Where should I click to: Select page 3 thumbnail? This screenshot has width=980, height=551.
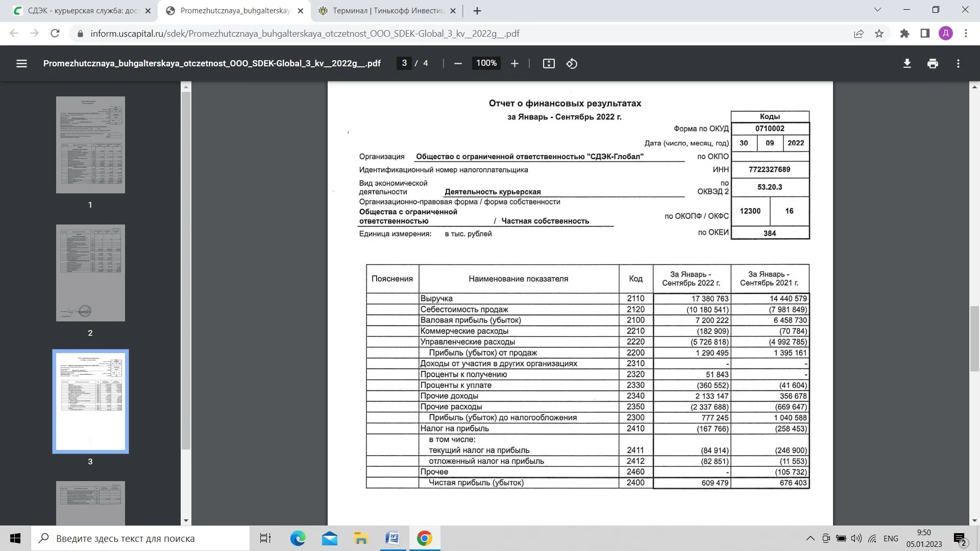pyautogui.click(x=90, y=402)
